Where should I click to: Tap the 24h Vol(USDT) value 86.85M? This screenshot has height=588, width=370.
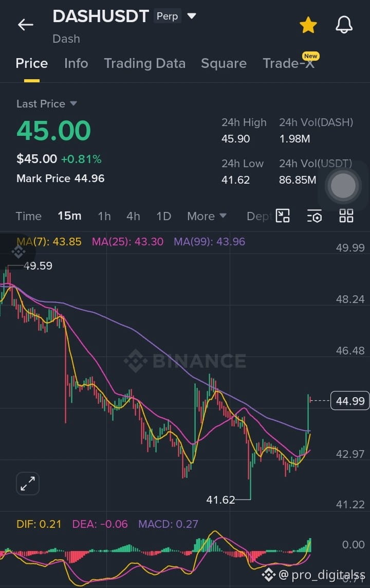tap(298, 180)
